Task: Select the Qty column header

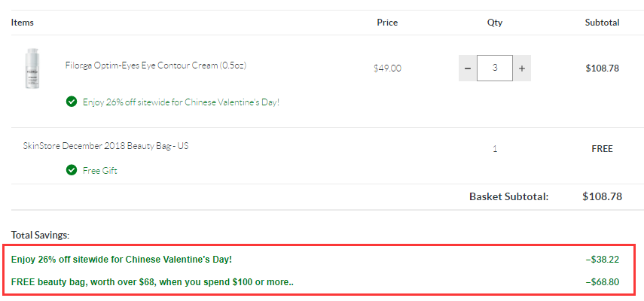Action: pos(495,23)
